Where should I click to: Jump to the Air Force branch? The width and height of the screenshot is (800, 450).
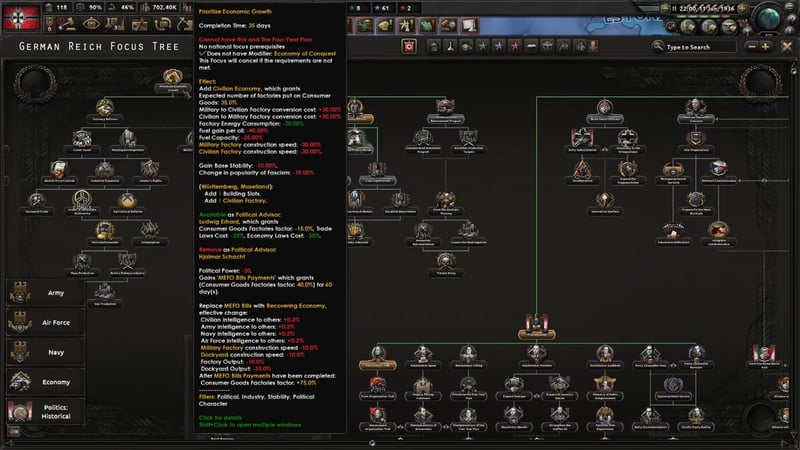[x=45, y=322]
